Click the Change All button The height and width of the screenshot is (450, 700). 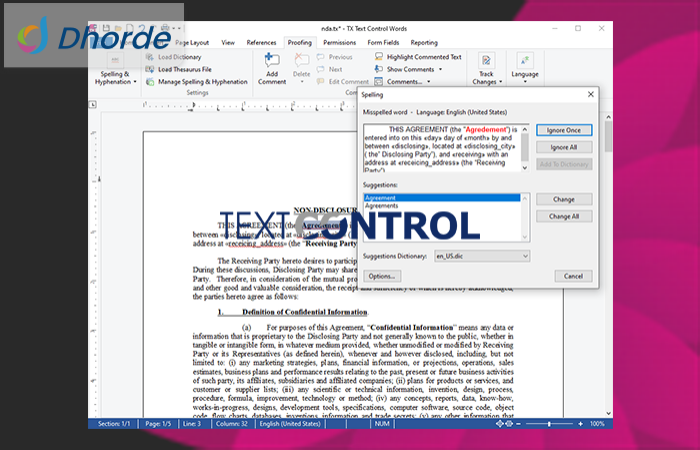pos(564,216)
